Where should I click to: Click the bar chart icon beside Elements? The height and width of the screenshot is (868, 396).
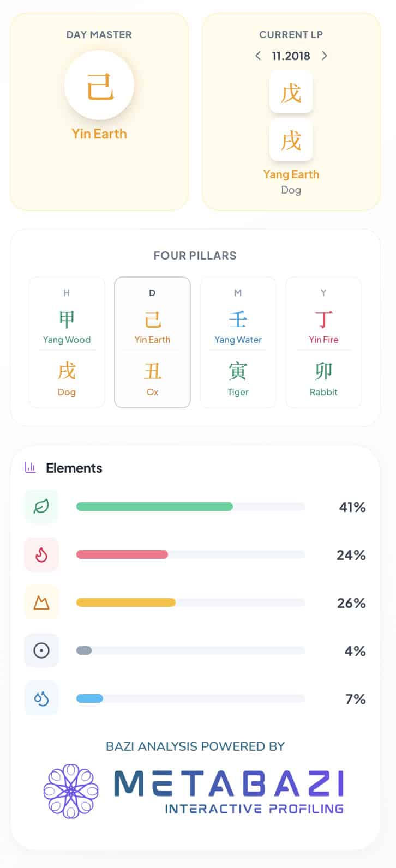pos(31,467)
